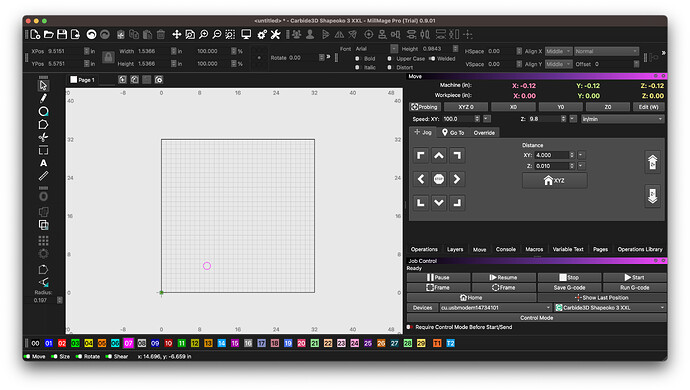Open the cu.usbmodem14734101 port dropdown
Screen dimensions: 690x390
pyautogui.click(x=495, y=308)
